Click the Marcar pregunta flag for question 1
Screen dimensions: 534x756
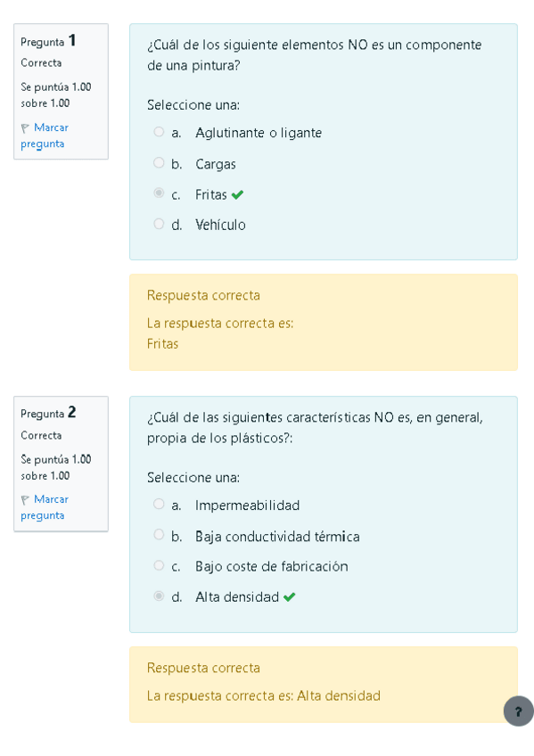coord(26,127)
